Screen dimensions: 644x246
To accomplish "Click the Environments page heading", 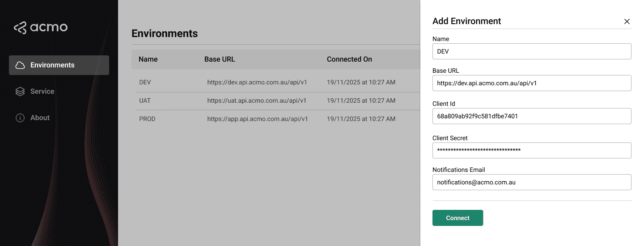I will [x=165, y=33].
